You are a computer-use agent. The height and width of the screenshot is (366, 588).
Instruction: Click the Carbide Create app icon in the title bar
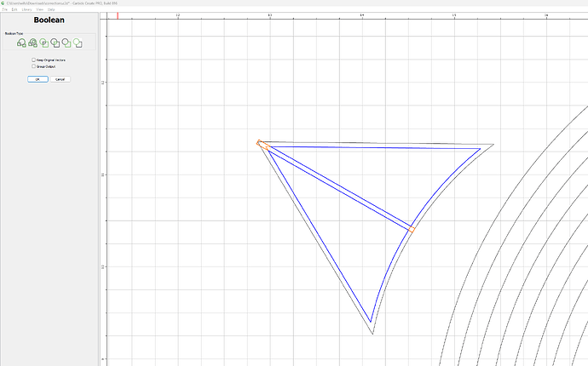(3, 3)
